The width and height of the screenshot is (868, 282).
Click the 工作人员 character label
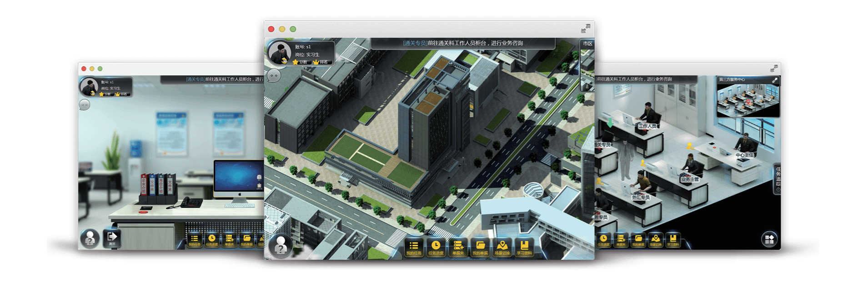point(647,126)
